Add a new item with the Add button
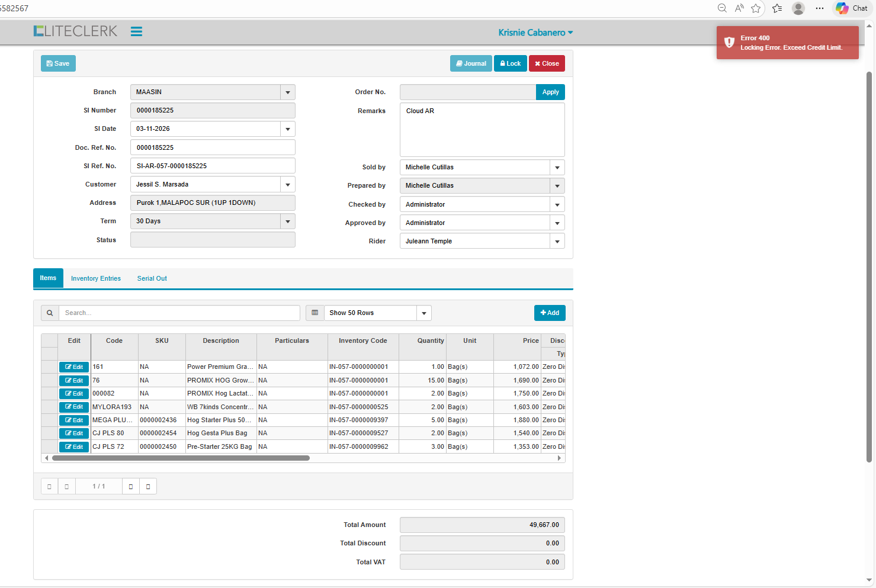 coord(550,313)
